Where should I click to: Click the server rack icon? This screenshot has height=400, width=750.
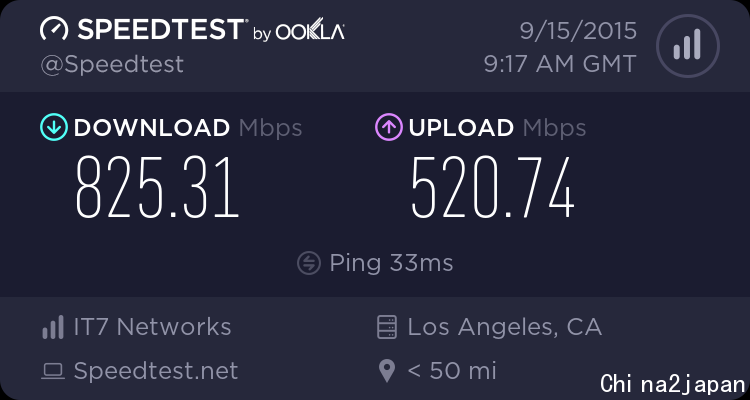[386, 327]
